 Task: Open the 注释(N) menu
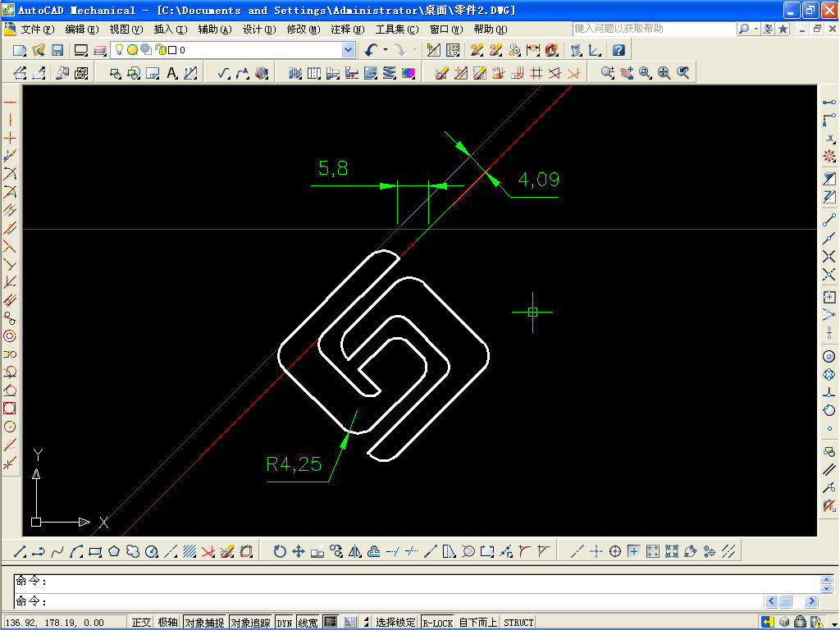[348, 30]
